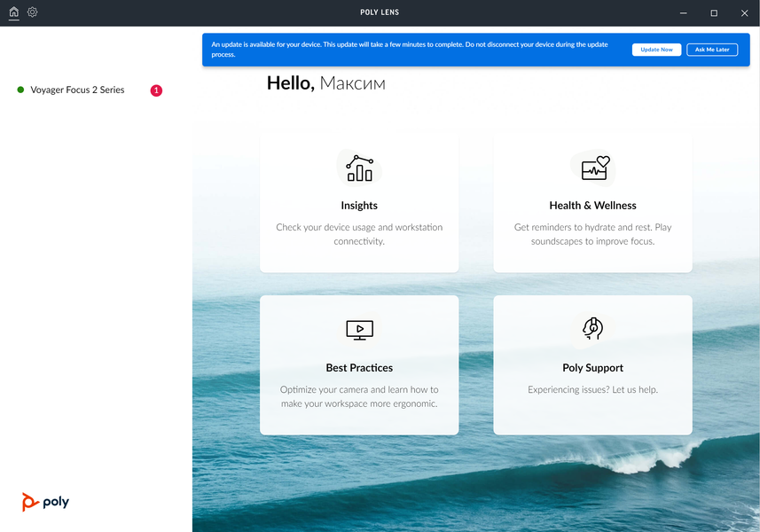Screen dimensions: 760x532
Task: Close the Poly Lens window
Action: point(745,13)
